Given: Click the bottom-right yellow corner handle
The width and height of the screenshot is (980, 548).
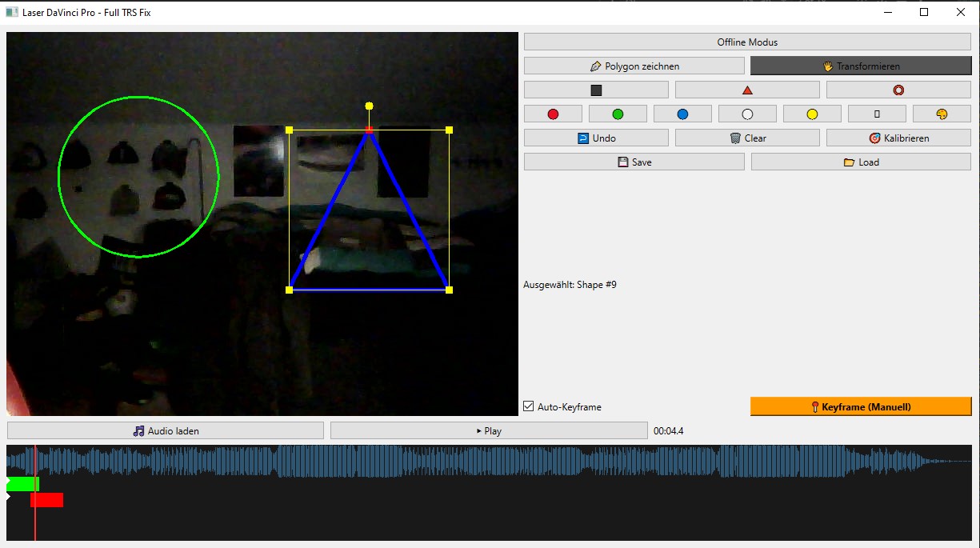Looking at the screenshot, I should coord(449,290).
